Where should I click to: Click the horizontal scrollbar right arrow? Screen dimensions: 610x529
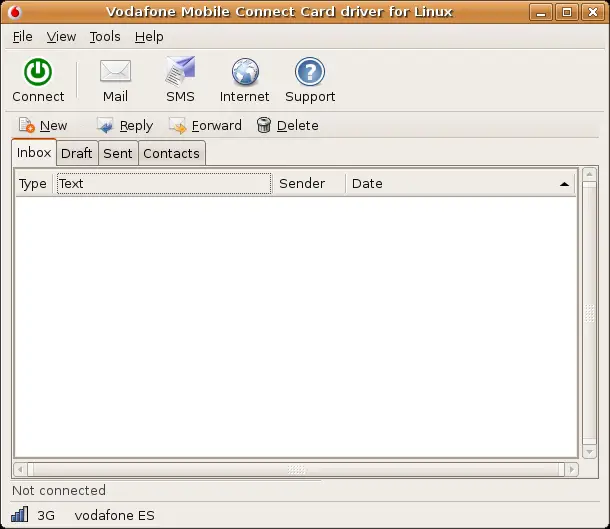click(x=571, y=469)
